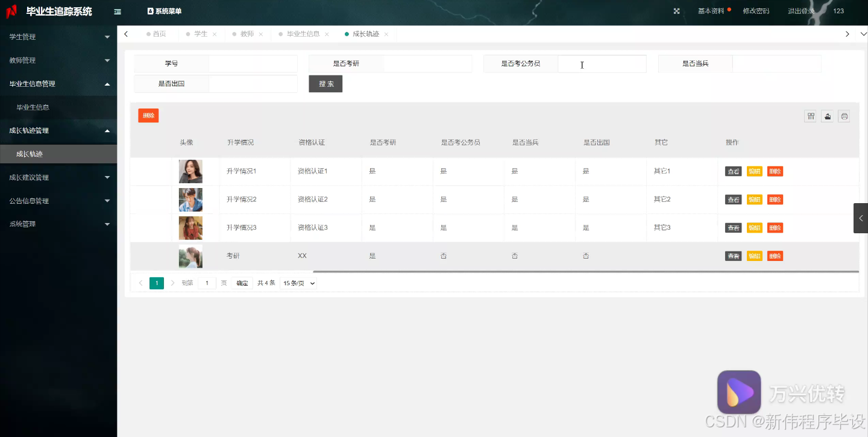Click the 学号 search input field

pos(253,64)
